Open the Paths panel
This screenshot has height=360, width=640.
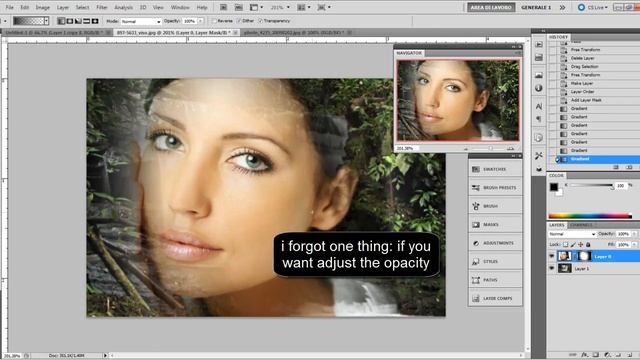coord(495,280)
